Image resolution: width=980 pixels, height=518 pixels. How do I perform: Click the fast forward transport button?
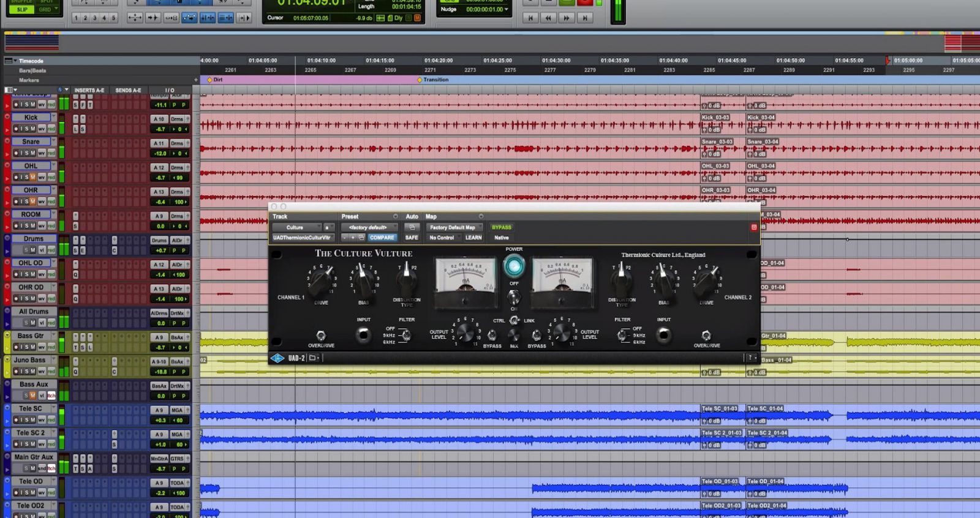pyautogui.click(x=567, y=18)
